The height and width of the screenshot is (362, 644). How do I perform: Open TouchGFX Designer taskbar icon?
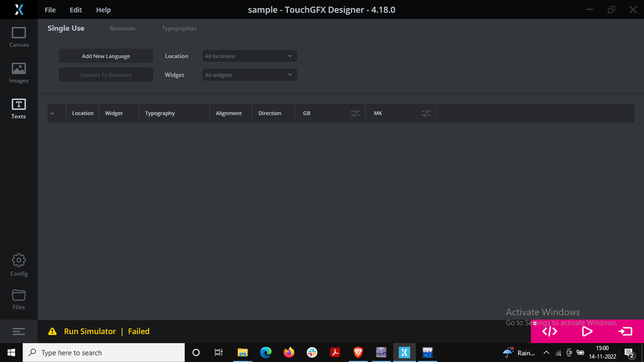click(404, 352)
